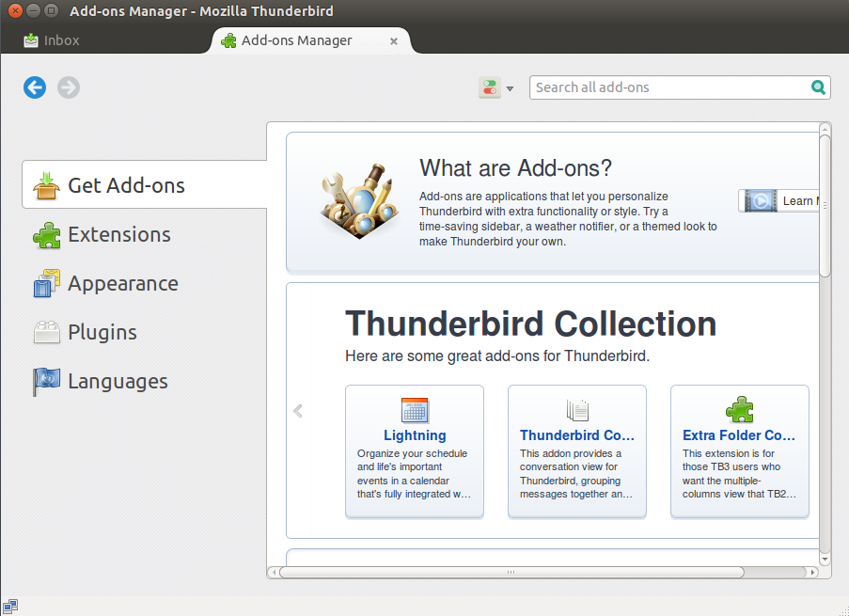This screenshot has width=849, height=616.
Task: Click the magnifier search icon
Action: coord(818,87)
